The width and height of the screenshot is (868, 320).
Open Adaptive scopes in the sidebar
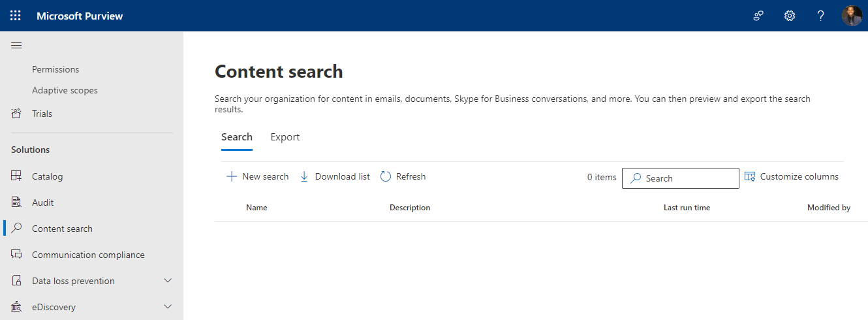[65, 90]
